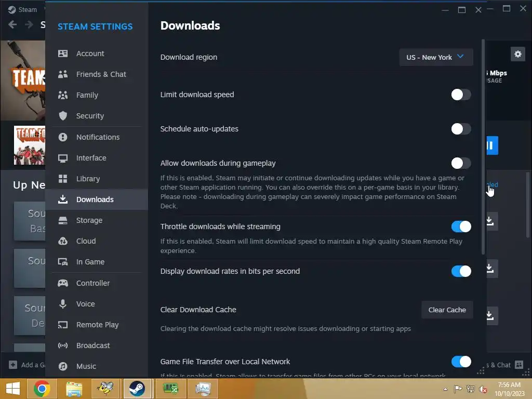Open Chrome from the taskbar

click(42, 389)
